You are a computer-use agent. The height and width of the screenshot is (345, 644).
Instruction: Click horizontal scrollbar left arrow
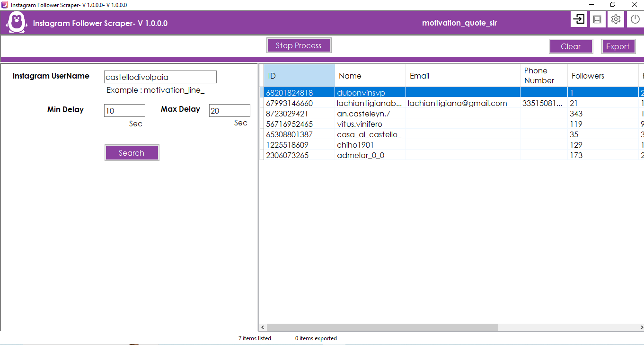[x=263, y=327]
